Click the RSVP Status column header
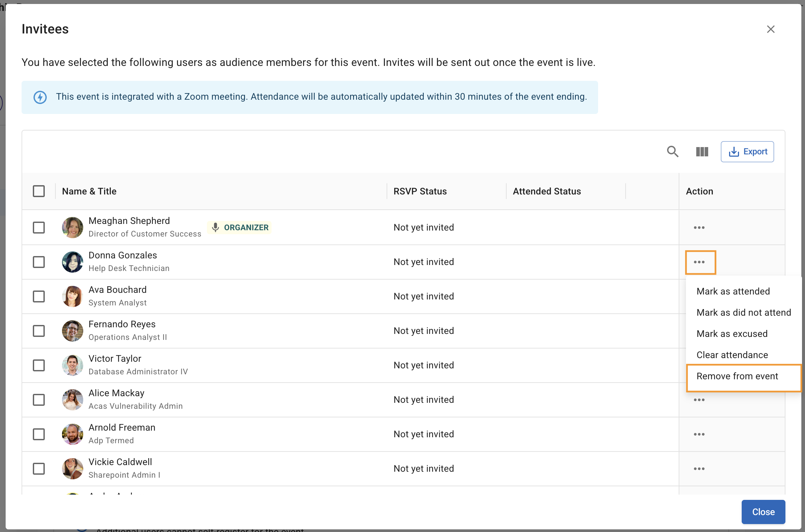The height and width of the screenshot is (532, 805). (420, 191)
